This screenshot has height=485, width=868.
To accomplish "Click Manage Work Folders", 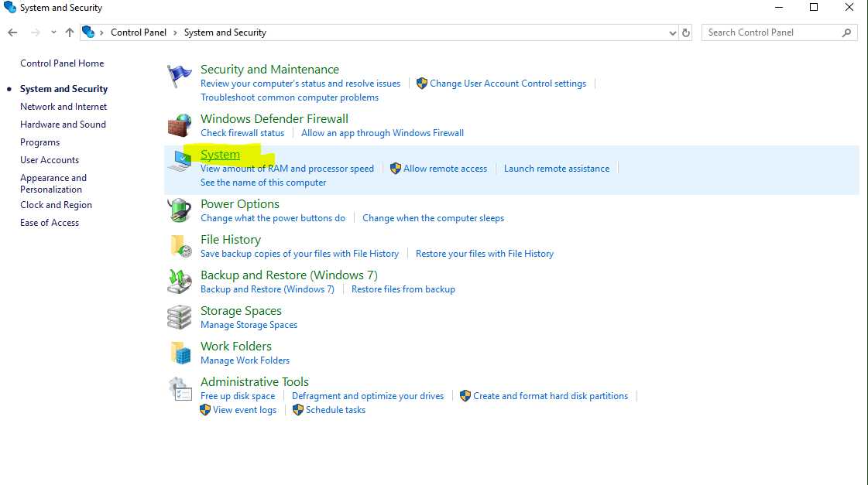I will 245,360.
